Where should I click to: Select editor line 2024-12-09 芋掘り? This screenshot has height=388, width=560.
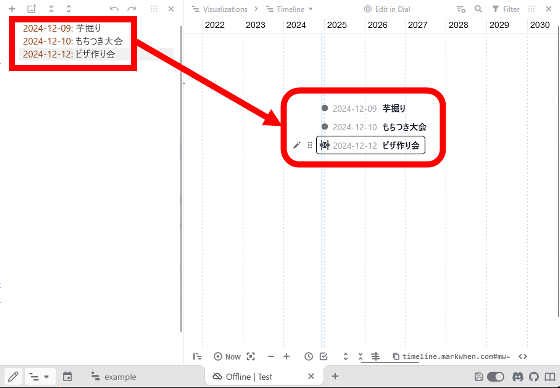pyautogui.click(x=62, y=28)
